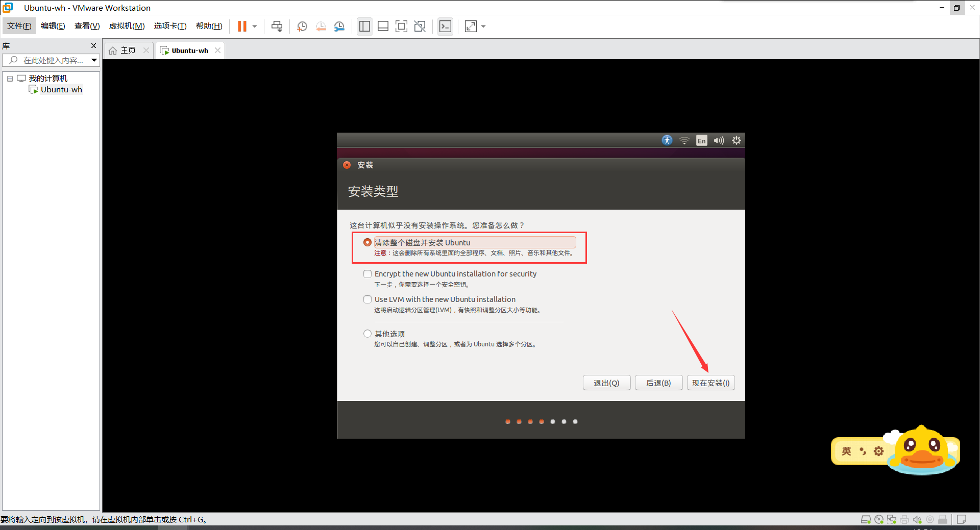The image size is (980, 530).
Task: Open the En keyboard layout indicator
Action: 702,141
